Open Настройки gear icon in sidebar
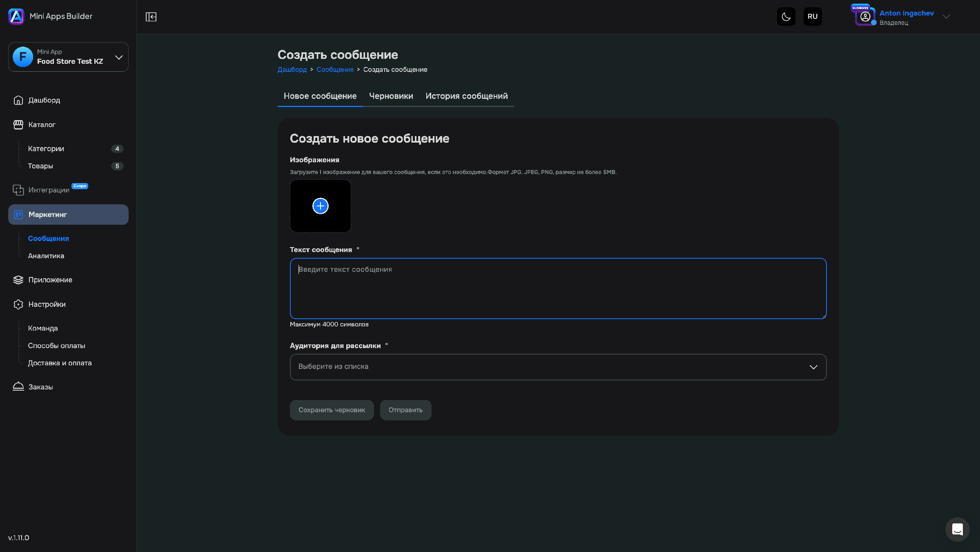This screenshot has height=552, width=980. [18, 304]
